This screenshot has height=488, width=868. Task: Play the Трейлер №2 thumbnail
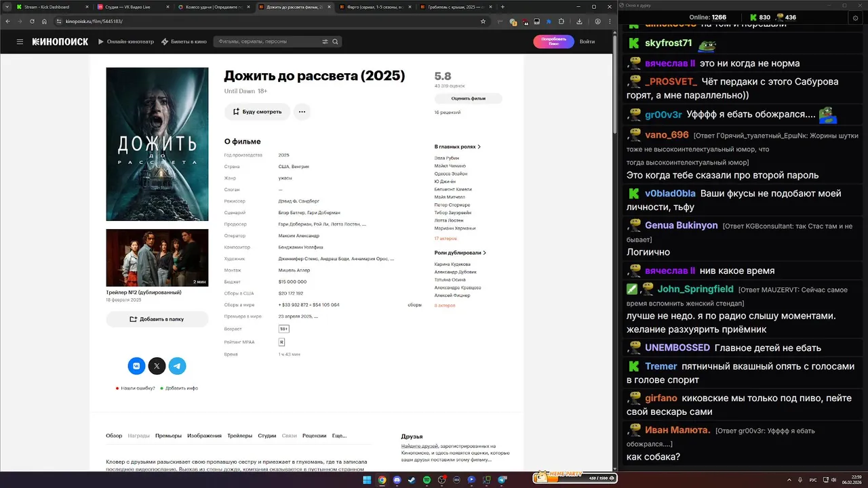coord(157,258)
